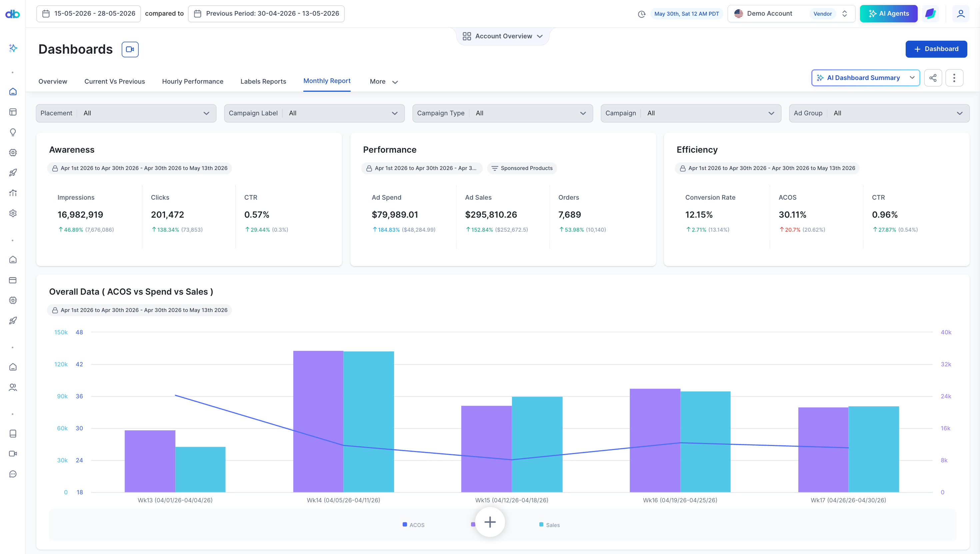Click the Ad Sales value $295,810.26

point(491,215)
